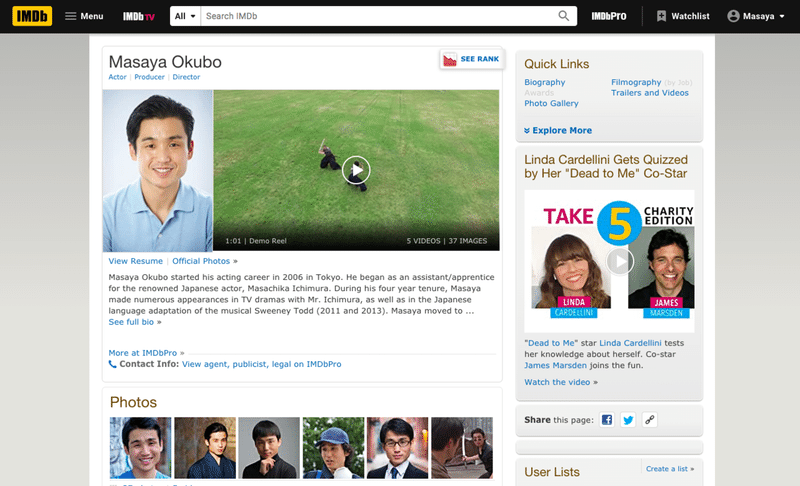The width and height of the screenshot is (800, 486).
Task: Open fifth photo with glasses and tie
Action: click(397, 448)
